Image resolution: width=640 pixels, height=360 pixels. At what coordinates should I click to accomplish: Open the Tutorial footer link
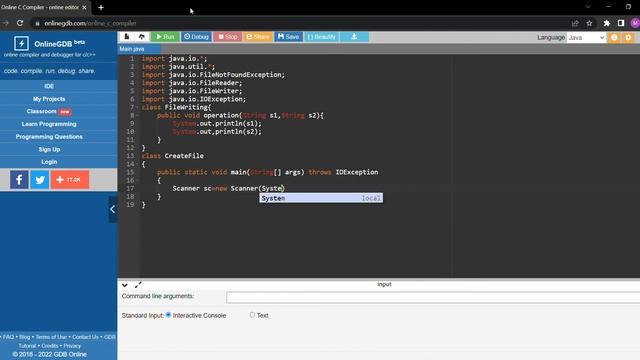(27, 346)
